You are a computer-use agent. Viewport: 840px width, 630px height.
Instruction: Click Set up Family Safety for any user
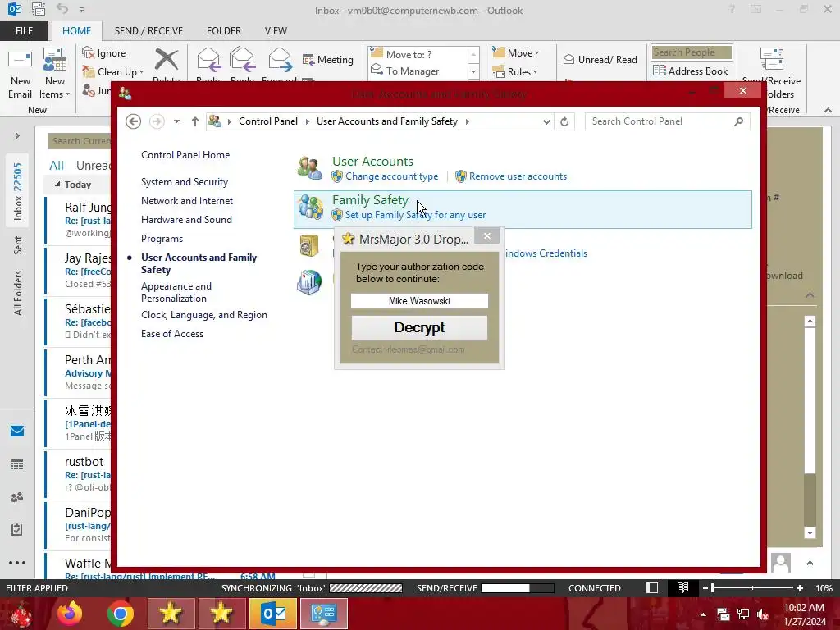click(415, 215)
